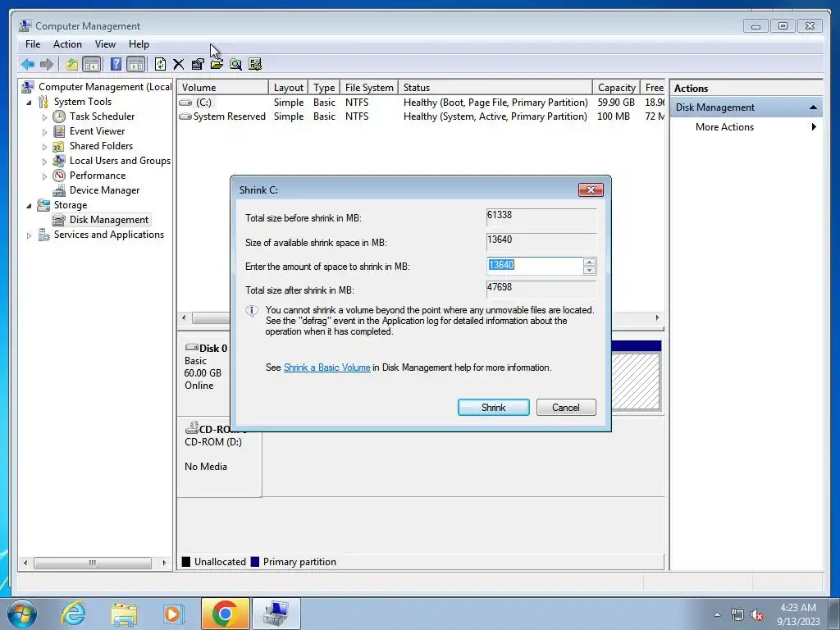Image resolution: width=840 pixels, height=630 pixels.
Task: Sort by Layout column header
Action: 288,87
